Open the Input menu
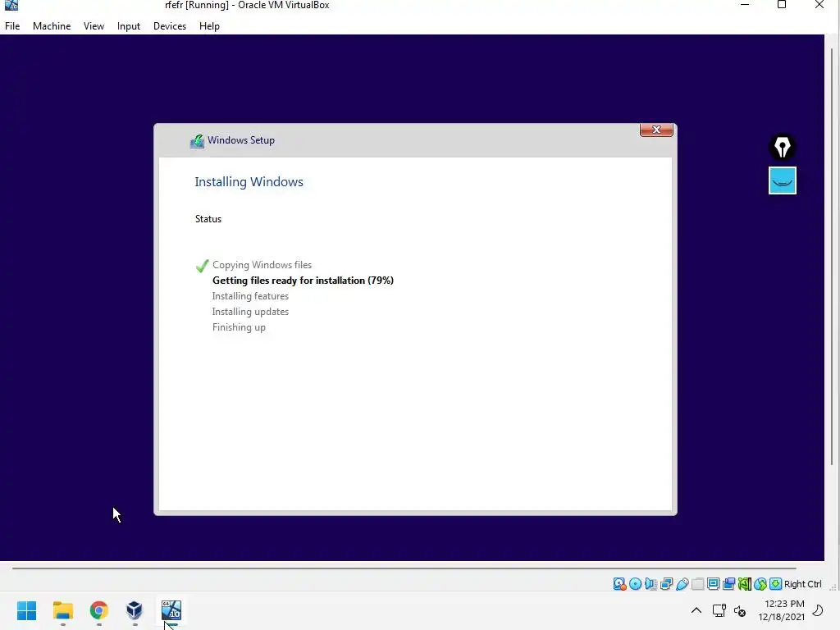The height and width of the screenshot is (630, 840). (129, 26)
